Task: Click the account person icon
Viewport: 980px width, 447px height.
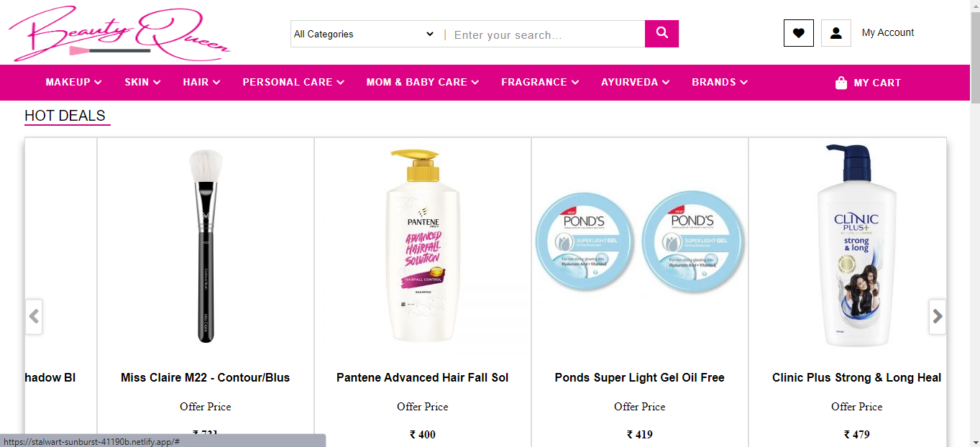Action: click(x=835, y=32)
